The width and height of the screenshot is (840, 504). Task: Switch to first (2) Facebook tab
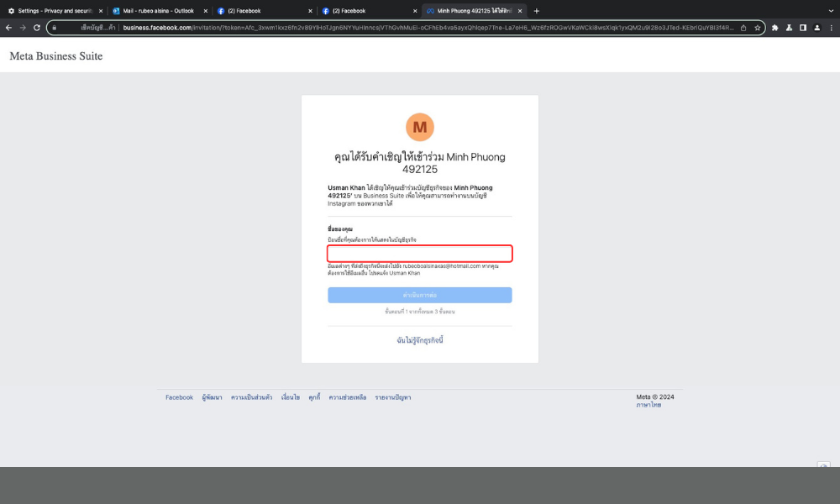coord(264,11)
